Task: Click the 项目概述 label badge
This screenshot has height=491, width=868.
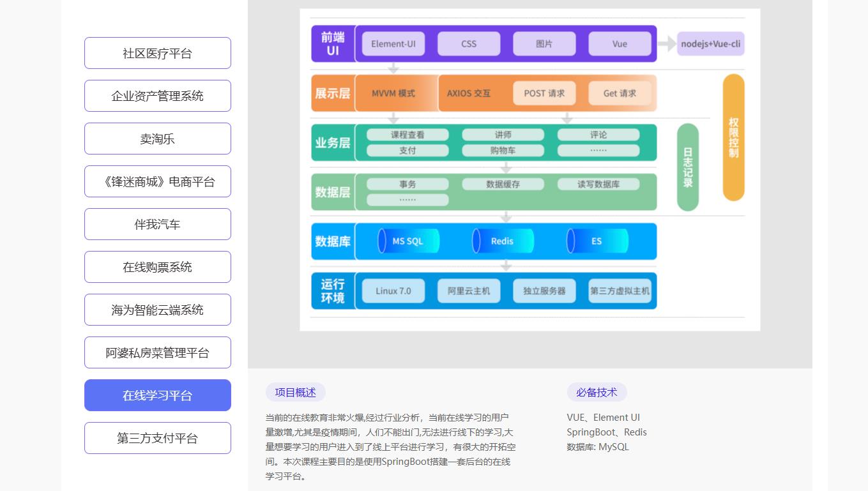Action: point(295,392)
